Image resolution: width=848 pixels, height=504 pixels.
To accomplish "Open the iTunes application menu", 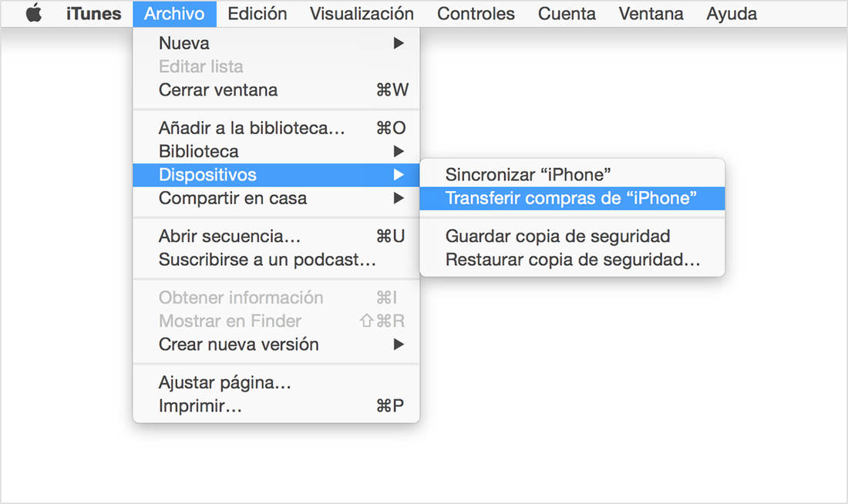I will tap(93, 14).
